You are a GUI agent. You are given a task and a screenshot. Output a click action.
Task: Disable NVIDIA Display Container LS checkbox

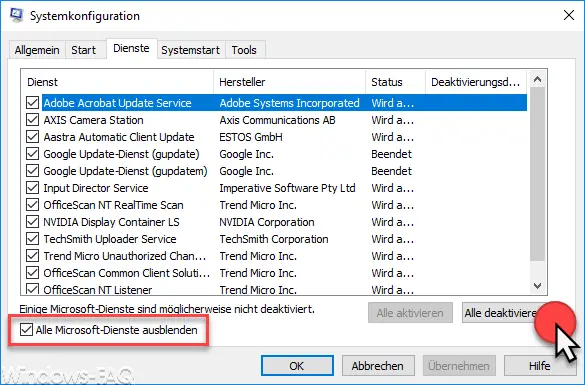[32, 222]
